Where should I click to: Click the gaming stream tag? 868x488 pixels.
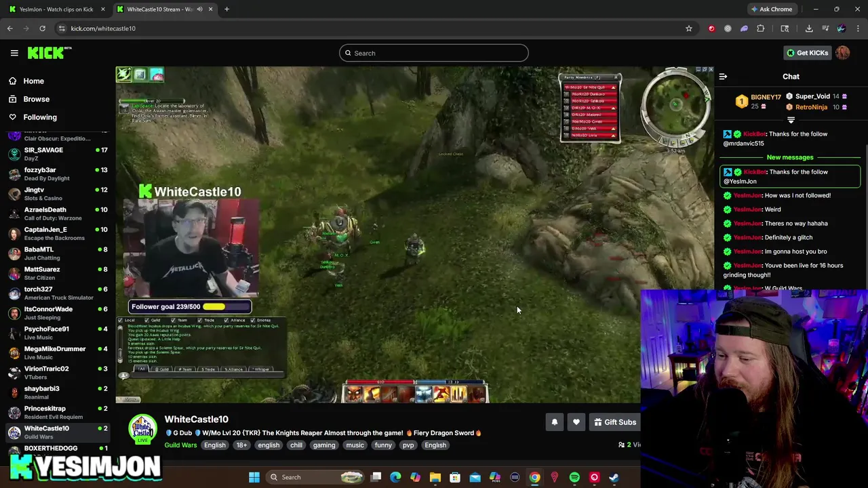click(324, 445)
